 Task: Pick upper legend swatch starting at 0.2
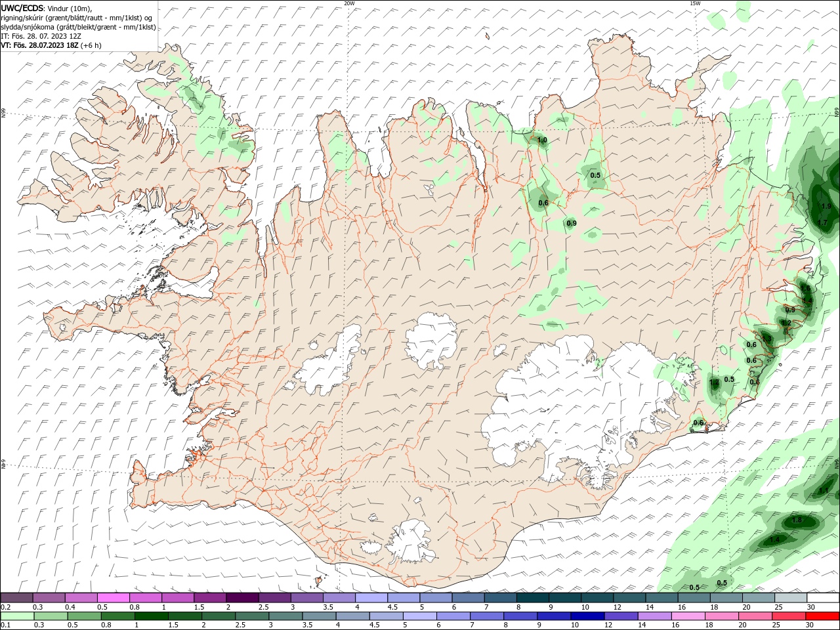[16, 598]
